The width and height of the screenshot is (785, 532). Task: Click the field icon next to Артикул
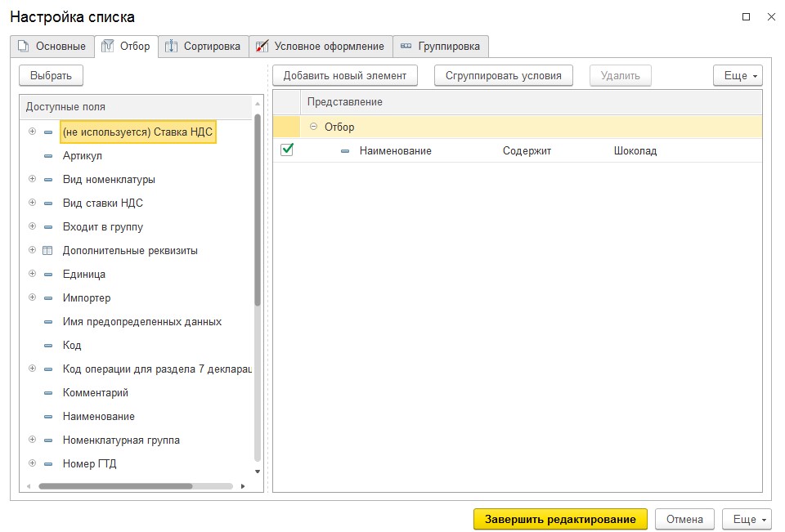[x=47, y=156]
